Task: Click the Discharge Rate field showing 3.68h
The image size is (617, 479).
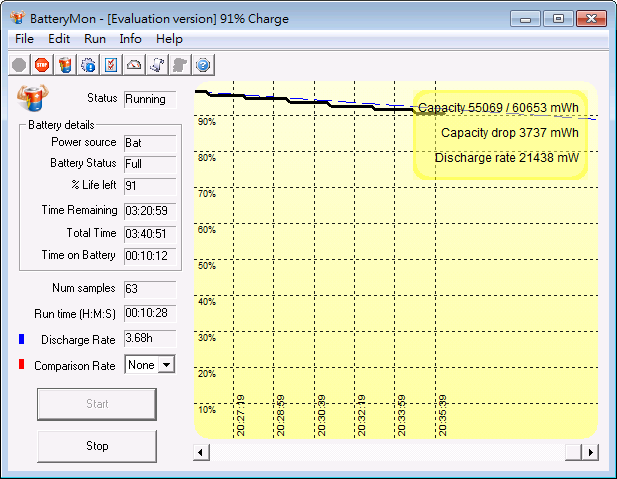Action: [x=150, y=338]
